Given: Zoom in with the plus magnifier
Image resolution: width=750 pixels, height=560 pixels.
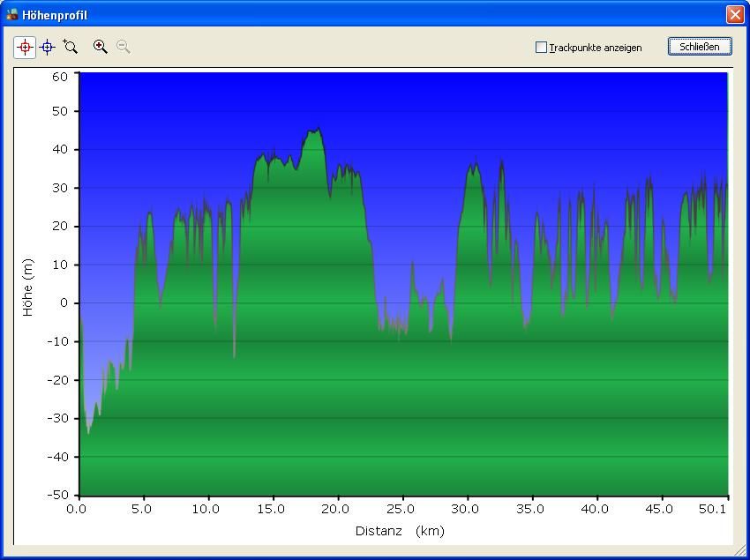Looking at the screenshot, I should (101, 48).
